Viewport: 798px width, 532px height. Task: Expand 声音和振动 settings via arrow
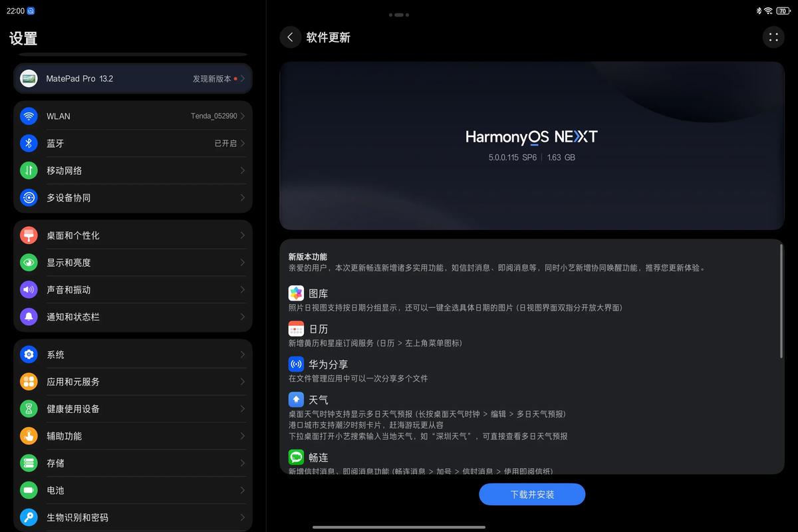tap(243, 289)
